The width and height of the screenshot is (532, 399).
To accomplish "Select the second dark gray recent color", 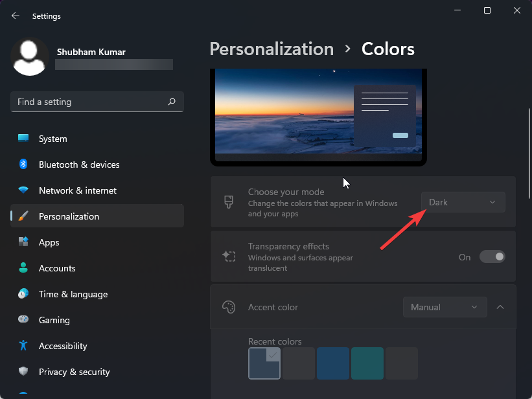I will 299,363.
